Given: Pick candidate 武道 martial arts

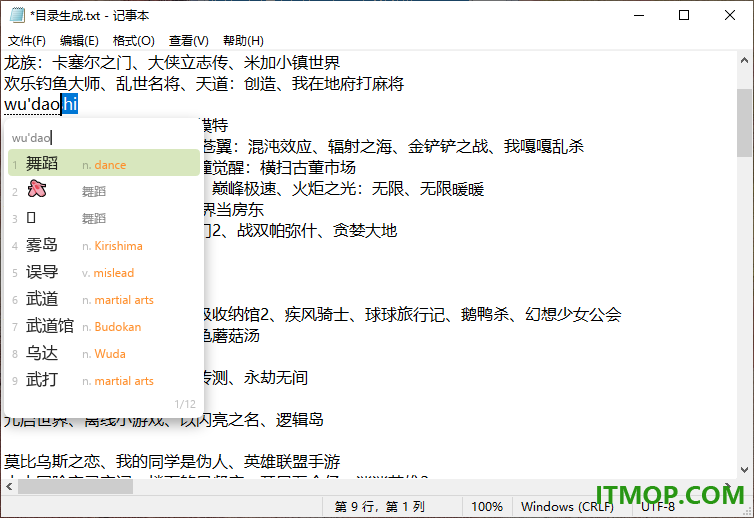Looking at the screenshot, I should click(x=104, y=299).
